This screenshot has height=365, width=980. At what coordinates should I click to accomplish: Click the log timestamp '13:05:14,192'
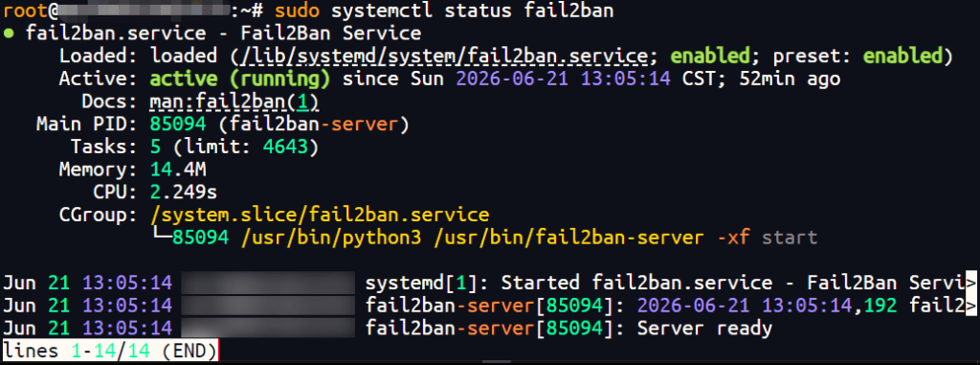pyautogui.click(x=829, y=306)
